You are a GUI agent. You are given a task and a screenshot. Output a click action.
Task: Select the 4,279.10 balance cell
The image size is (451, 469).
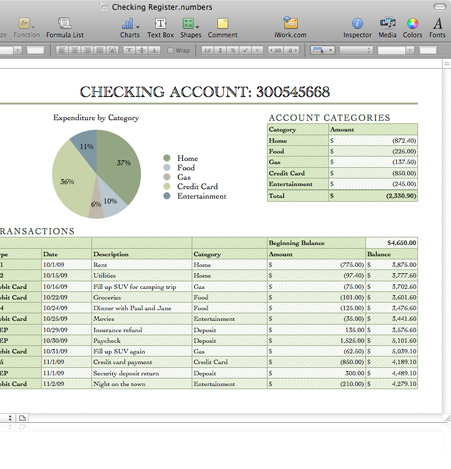click(x=391, y=384)
